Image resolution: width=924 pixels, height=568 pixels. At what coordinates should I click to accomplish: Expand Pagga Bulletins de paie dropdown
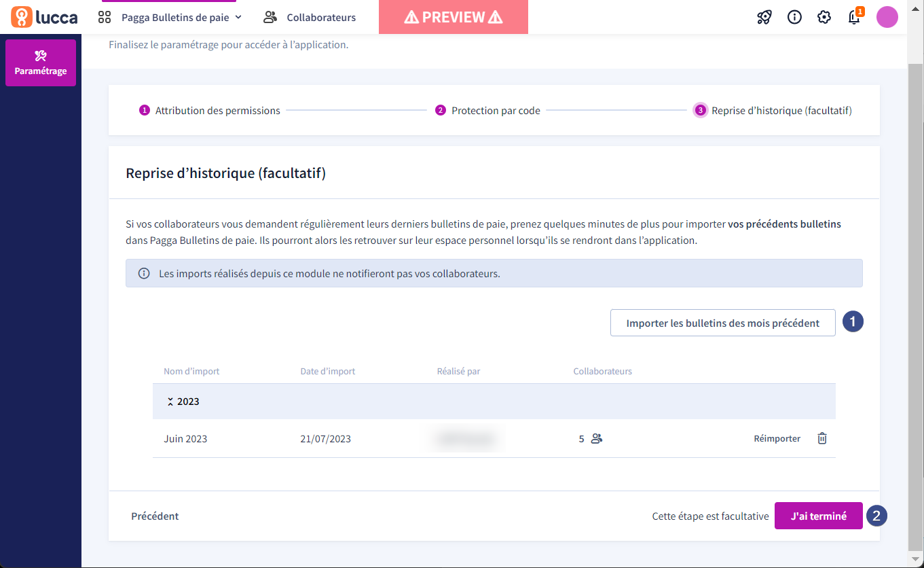tap(181, 17)
